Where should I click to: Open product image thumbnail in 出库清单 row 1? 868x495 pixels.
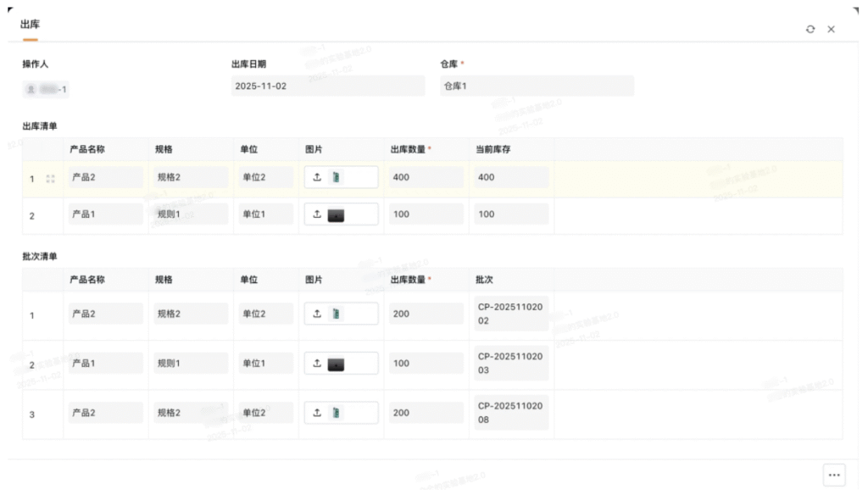tap(338, 178)
